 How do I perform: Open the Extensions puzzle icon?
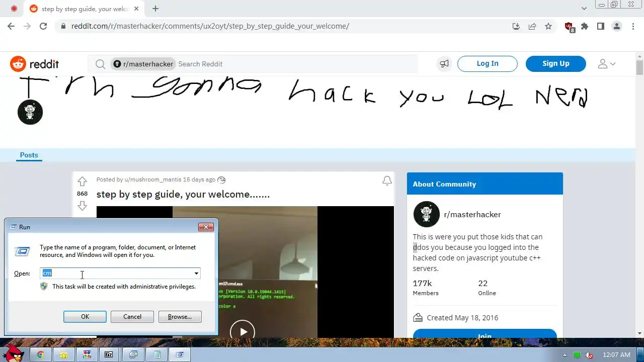pos(585,26)
